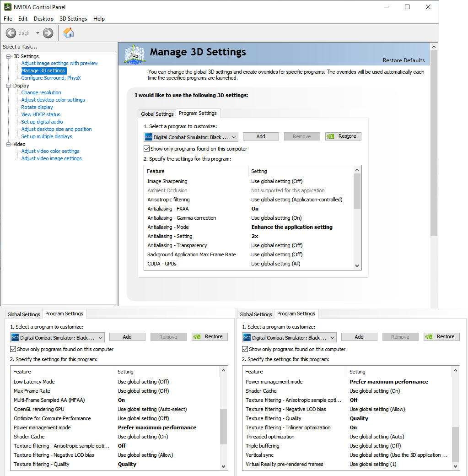
Task: Open Set up digital audio
Action: [42, 122]
